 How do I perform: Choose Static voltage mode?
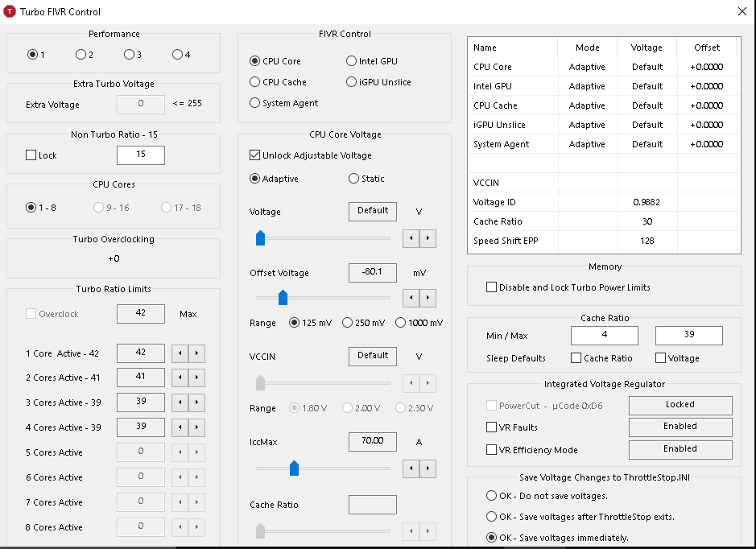pos(353,179)
